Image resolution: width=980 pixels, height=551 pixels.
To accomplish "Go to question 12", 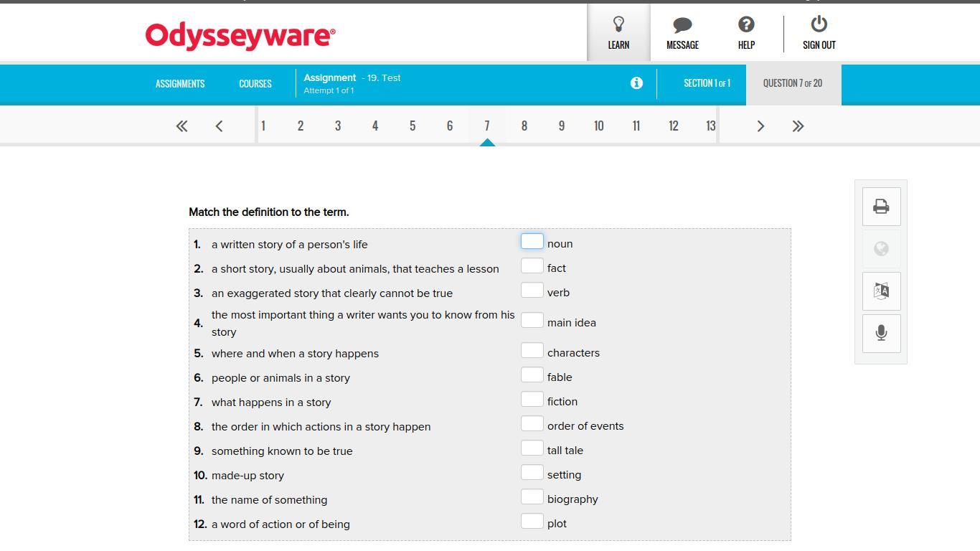I will coord(674,126).
